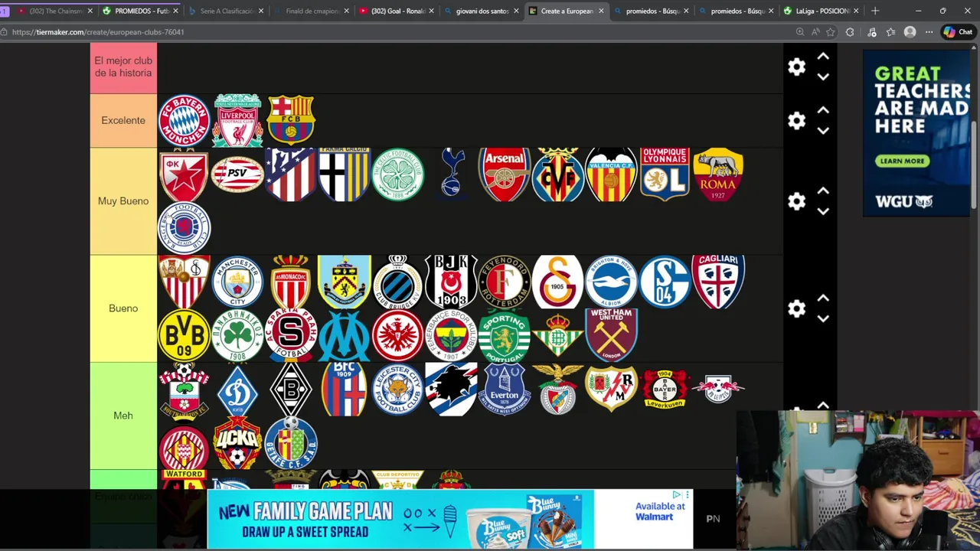The height and width of the screenshot is (551, 980).
Task: Select the BVB 09 Dortmund logo
Action: [x=184, y=335]
